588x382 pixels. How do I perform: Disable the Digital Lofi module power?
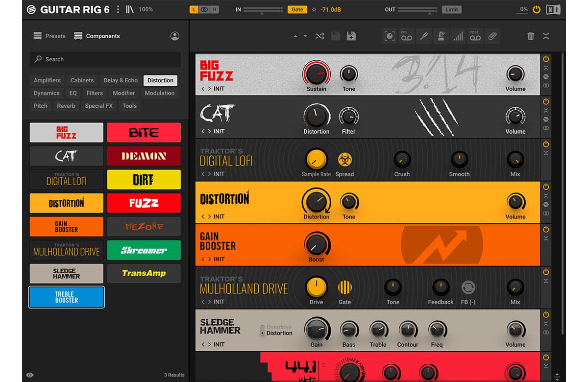(546, 144)
